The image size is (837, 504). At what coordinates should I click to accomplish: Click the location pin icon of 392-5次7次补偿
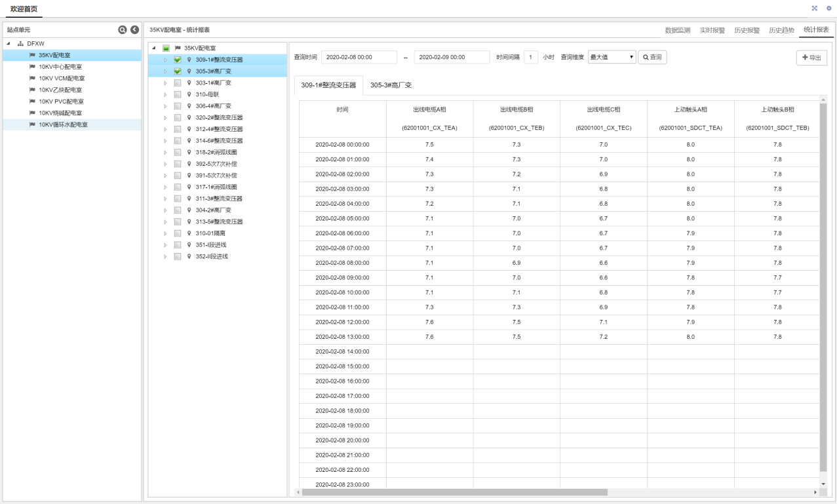(189, 164)
